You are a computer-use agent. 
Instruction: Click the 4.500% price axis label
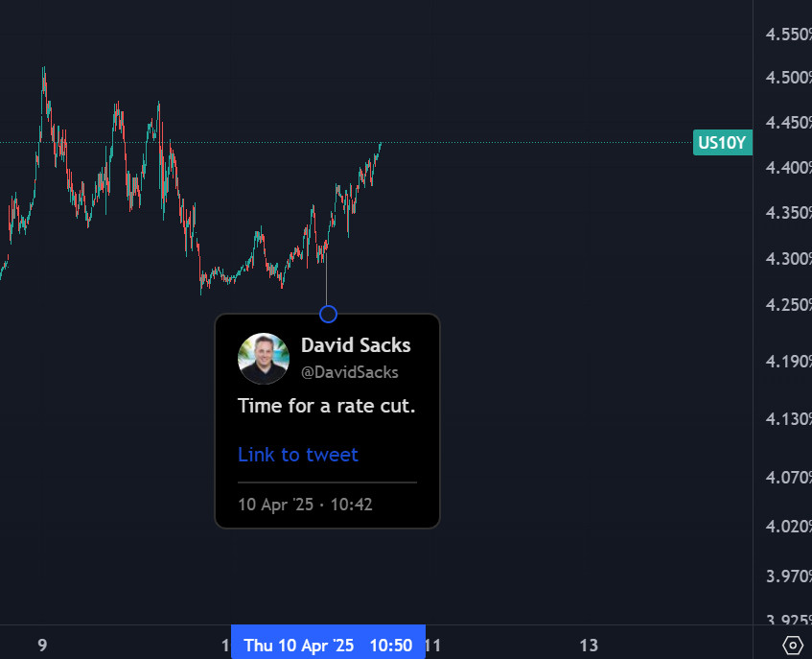click(x=789, y=78)
